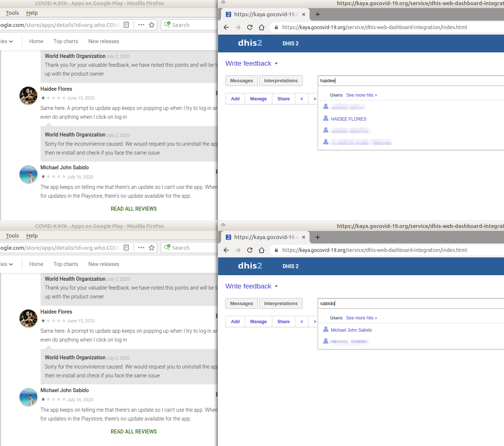Click the dhis2 logo in the blue header
The image size is (504, 446).
tap(250, 43)
